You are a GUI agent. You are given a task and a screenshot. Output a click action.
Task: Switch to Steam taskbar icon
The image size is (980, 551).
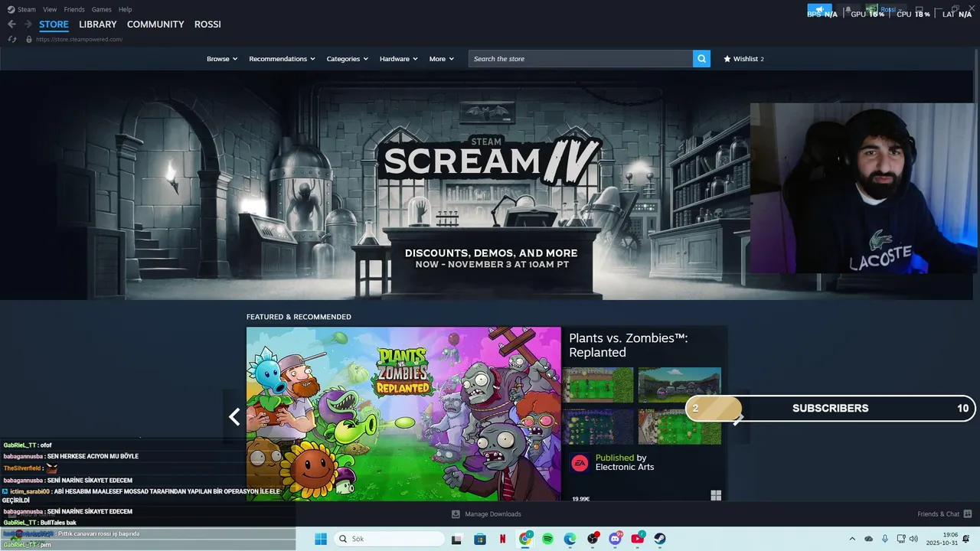pos(660,539)
